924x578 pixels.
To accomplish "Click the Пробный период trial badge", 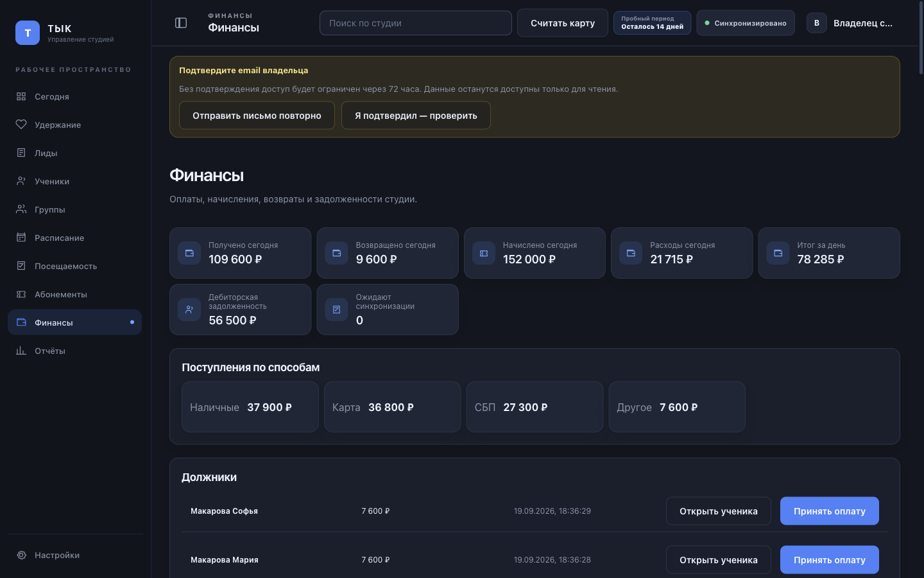I will tap(653, 23).
